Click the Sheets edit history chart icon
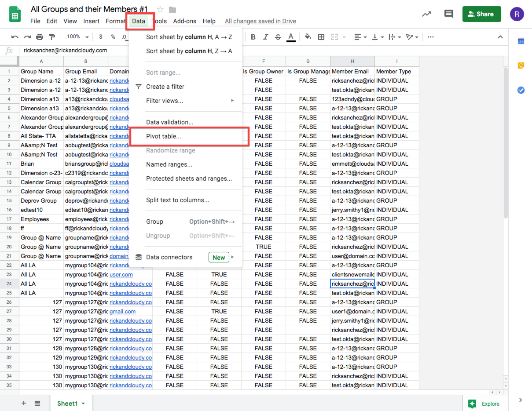The height and width of the screenshot is (411, 532). [x=426, y=14]
